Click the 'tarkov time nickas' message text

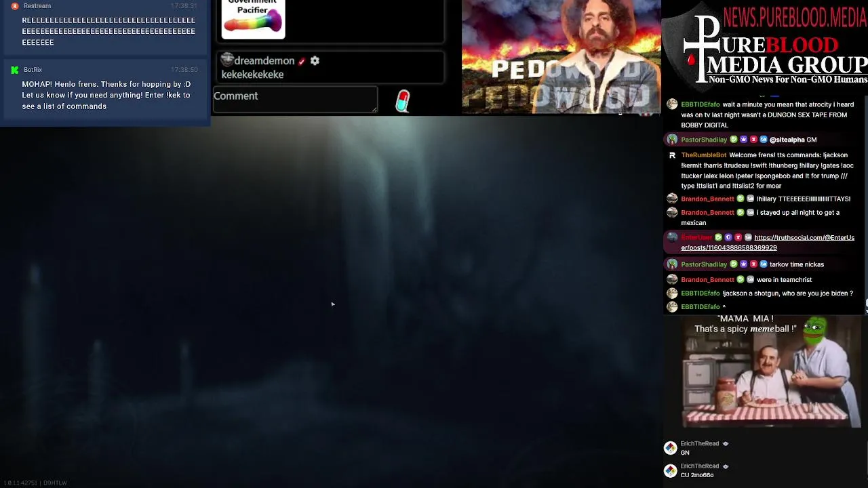click(797, 264)
